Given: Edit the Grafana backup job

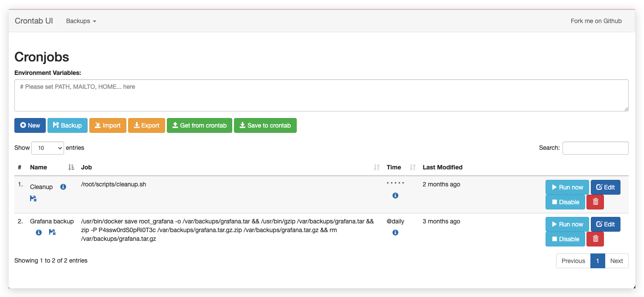Looking at the screenshot, I should (x=606, y=224).
